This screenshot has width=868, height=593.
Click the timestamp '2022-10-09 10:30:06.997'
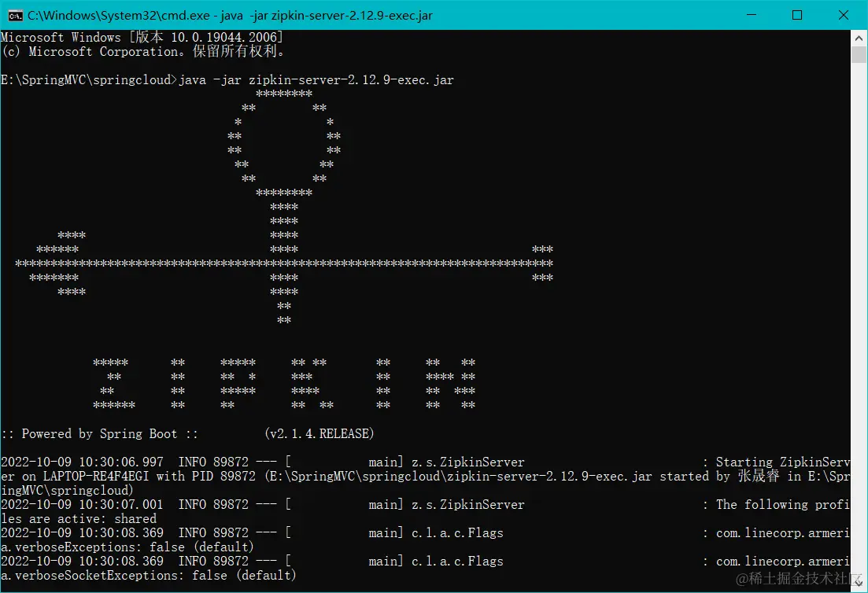(x=83, y=462)
